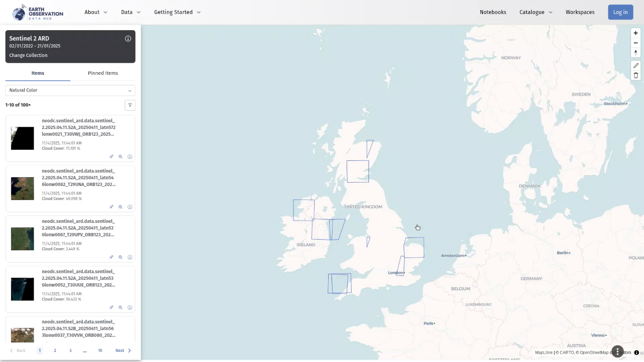The width and height of the screenshot is (644, 362).
Task: Open the Notebooks menu item
Action: click(x=493, y=12)
